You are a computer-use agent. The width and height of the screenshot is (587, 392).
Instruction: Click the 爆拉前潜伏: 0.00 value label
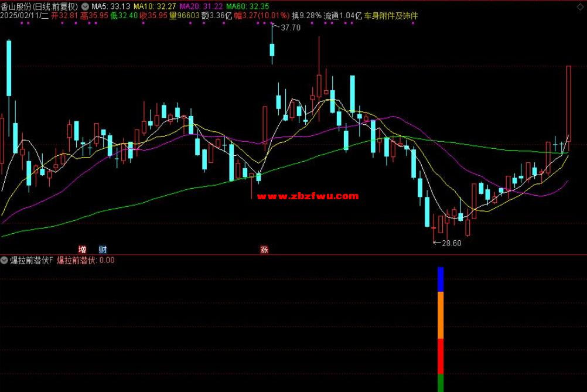click(86, 260)
